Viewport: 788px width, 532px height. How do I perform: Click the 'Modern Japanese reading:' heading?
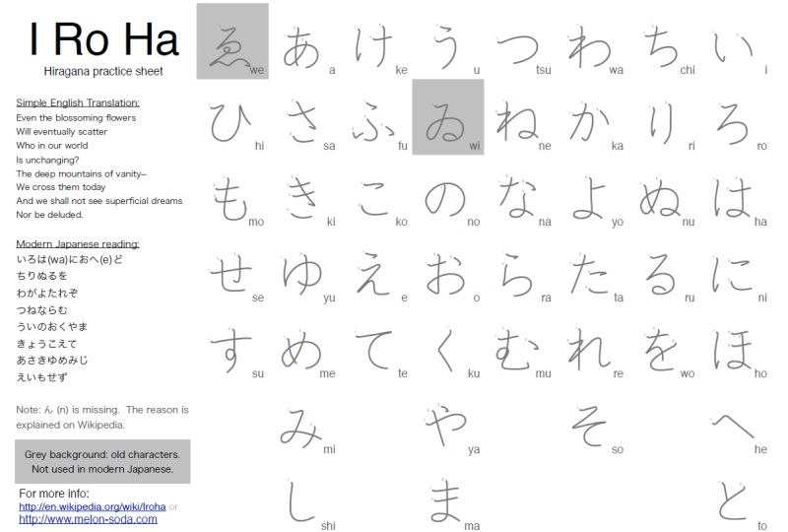pos(78,243)
